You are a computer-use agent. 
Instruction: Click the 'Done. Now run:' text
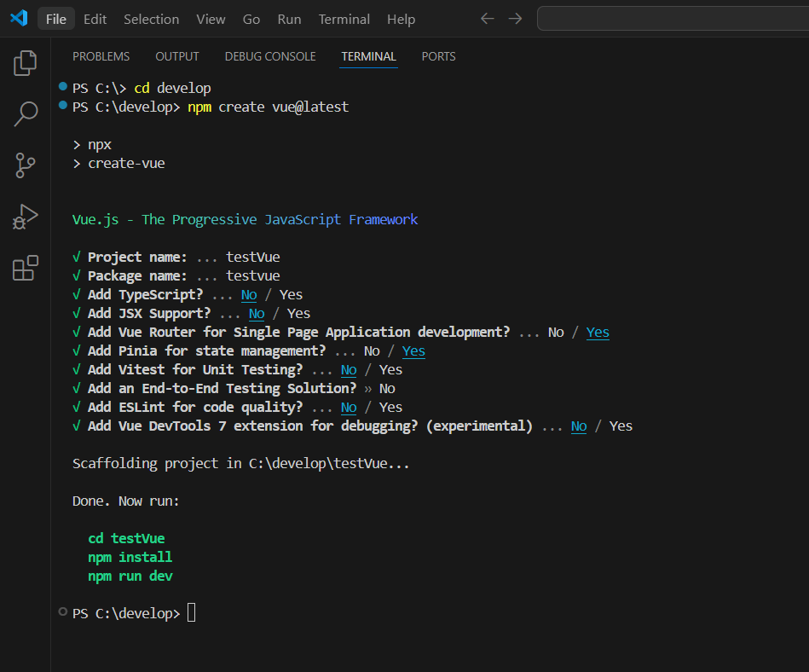(126, 501)
